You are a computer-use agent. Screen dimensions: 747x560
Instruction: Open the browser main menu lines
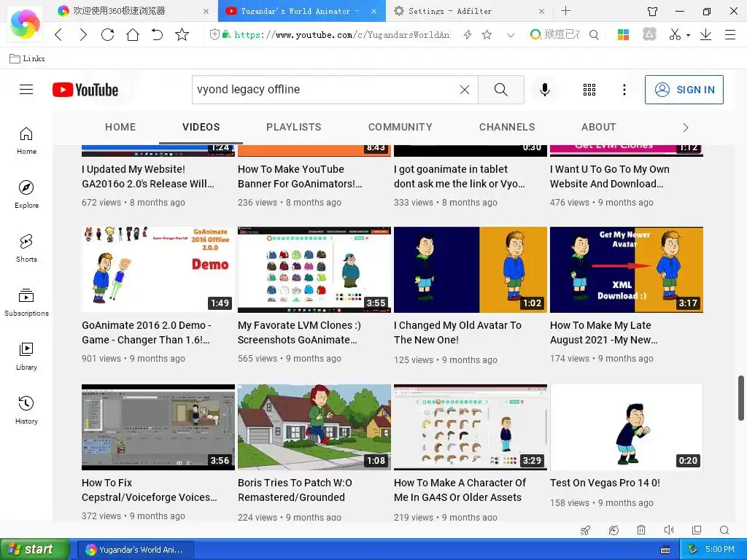point(729,34)
